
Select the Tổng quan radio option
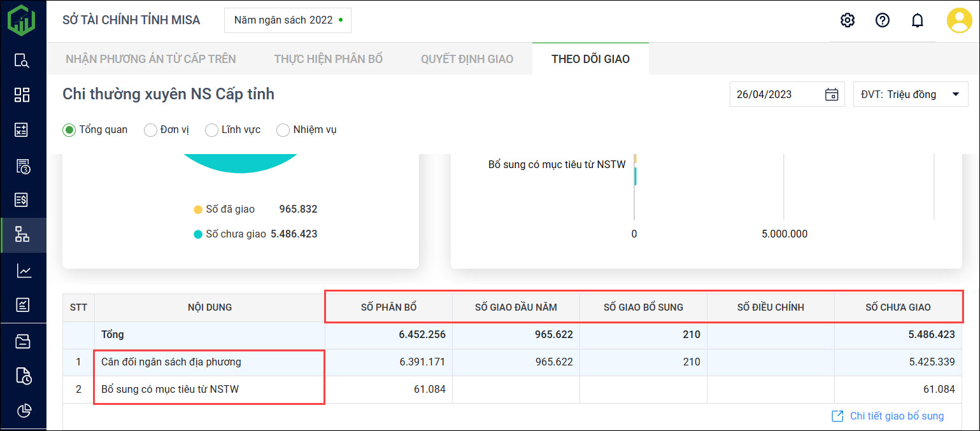coord(69,130)
